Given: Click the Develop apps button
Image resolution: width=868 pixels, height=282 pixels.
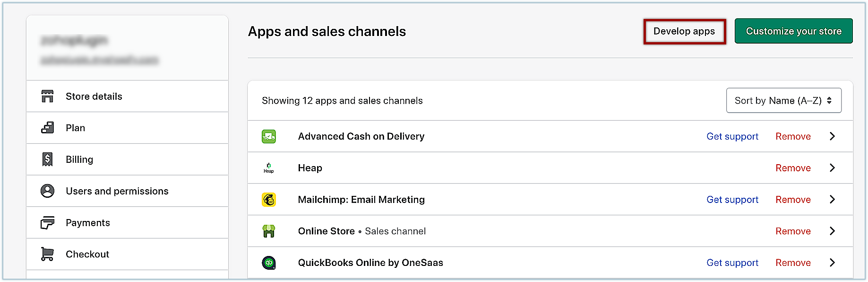Looking at the screenshot, I should tap(684, 31).
